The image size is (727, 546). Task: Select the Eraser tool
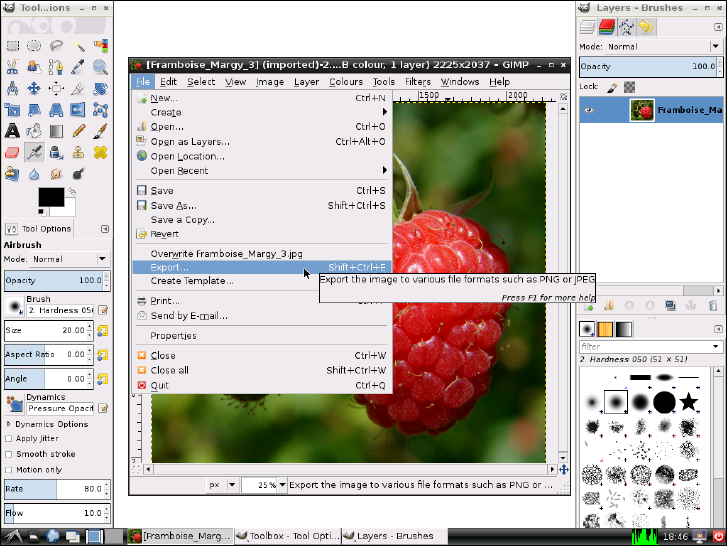click(13, 152)
